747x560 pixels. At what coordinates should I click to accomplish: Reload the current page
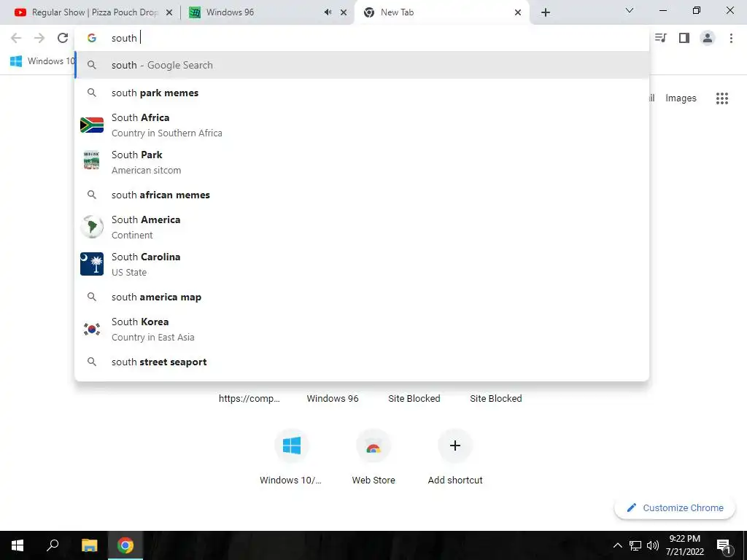[63, 38]
